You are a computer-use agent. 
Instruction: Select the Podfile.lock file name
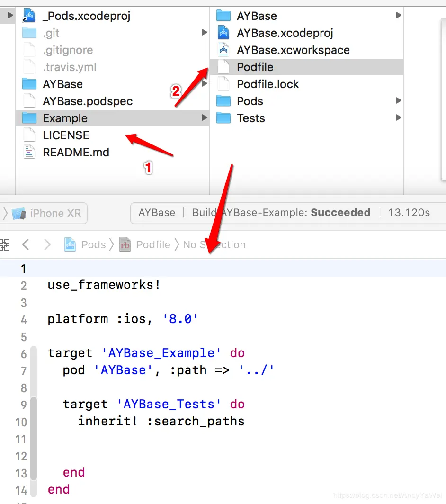tap(268, 84)
